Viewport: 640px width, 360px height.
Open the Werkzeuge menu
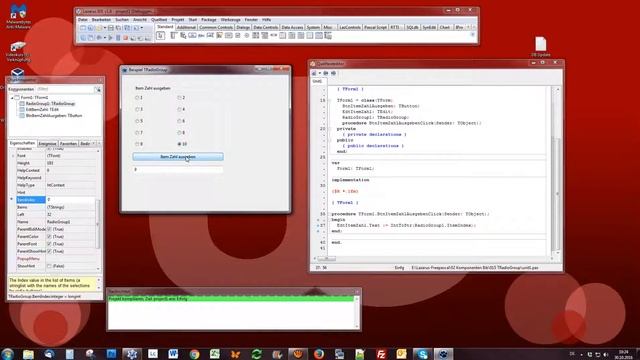click(x=231, y=20)
